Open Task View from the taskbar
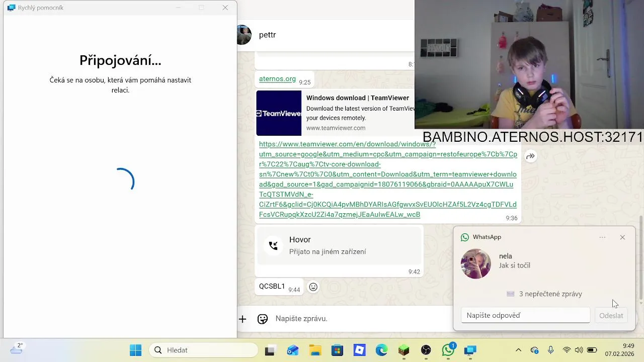644x362 pixels. click(x=270, y=350)
